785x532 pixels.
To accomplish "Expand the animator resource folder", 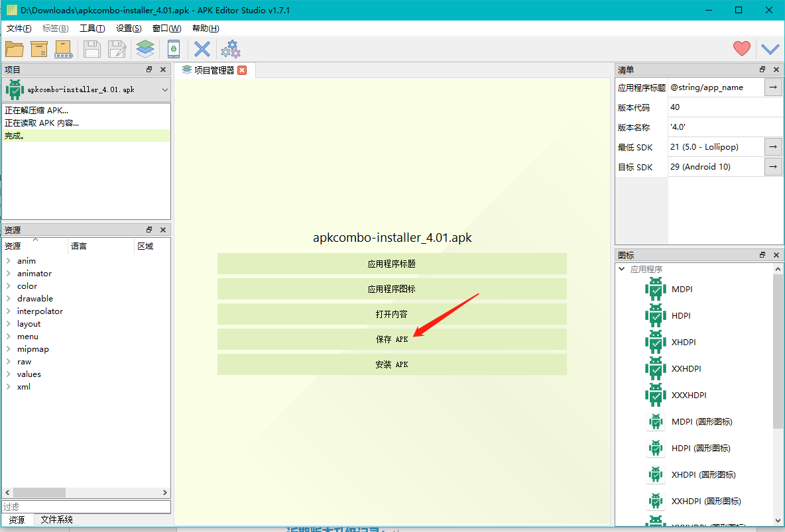I will click(x=9, y=273).
